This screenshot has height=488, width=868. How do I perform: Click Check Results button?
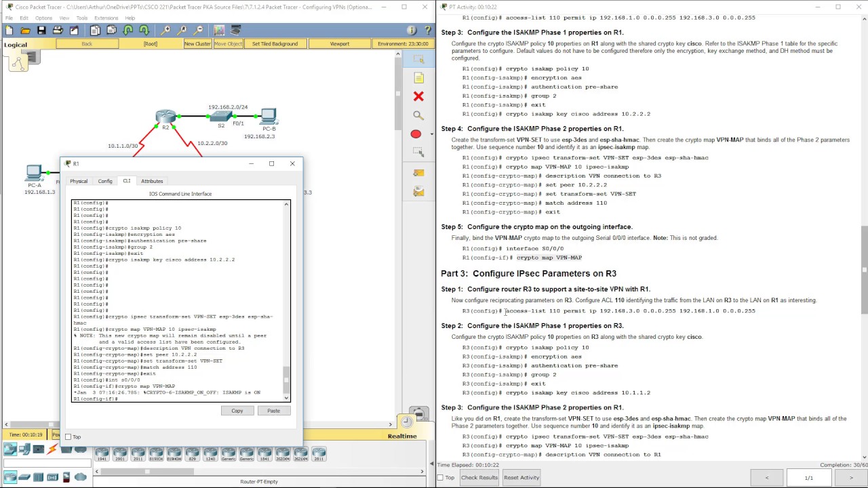tap(479, 478)
